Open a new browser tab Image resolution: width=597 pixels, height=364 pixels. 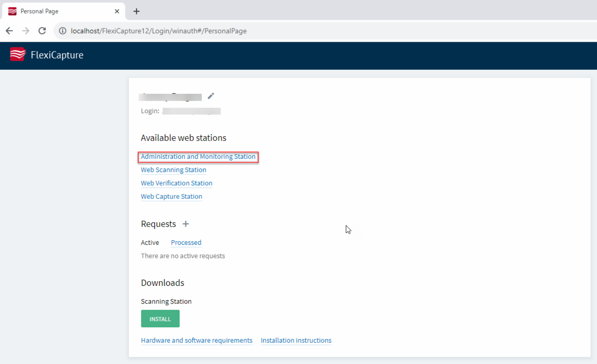coord(136,11)
